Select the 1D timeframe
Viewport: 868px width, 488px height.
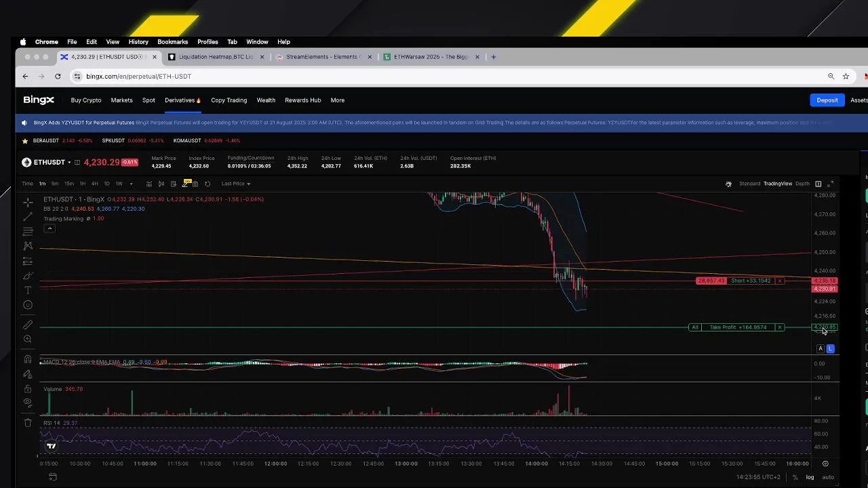(106, 184)
